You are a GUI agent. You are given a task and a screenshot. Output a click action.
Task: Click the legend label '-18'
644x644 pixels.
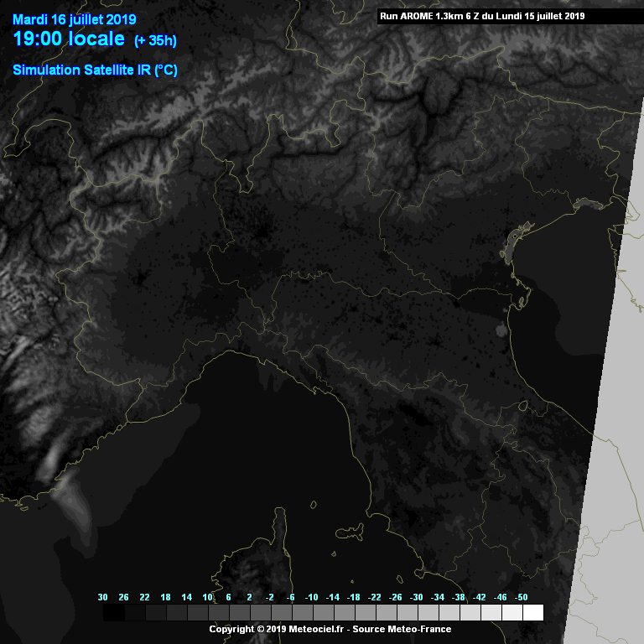point(354,597)
